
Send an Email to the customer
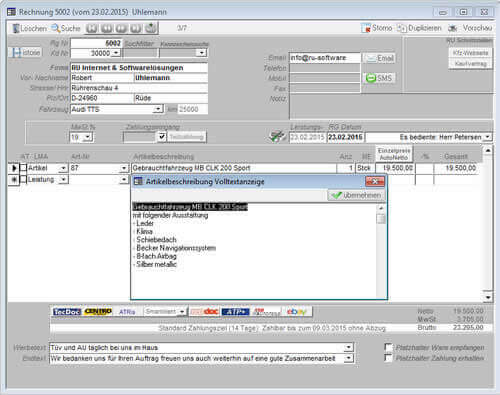[379, 58]
